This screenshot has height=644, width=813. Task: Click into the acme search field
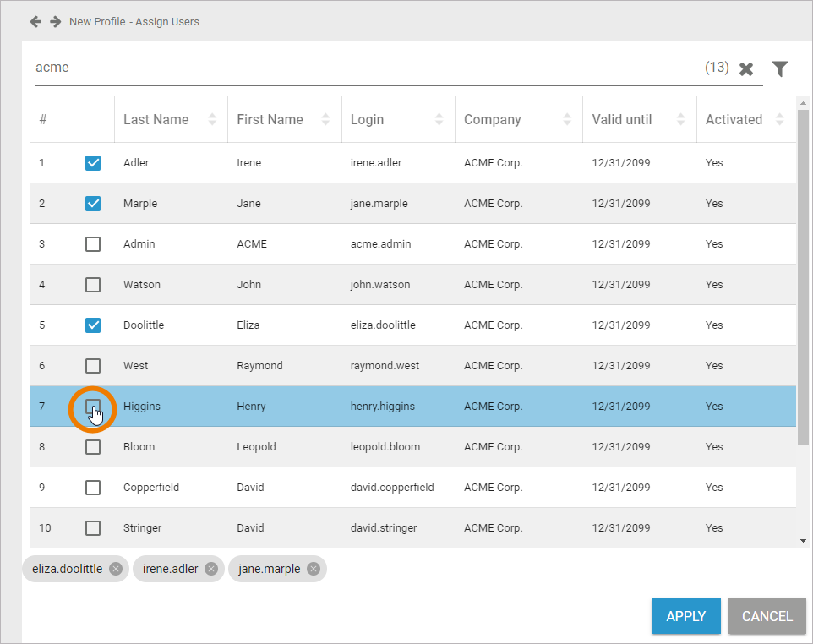click(363, 68)
